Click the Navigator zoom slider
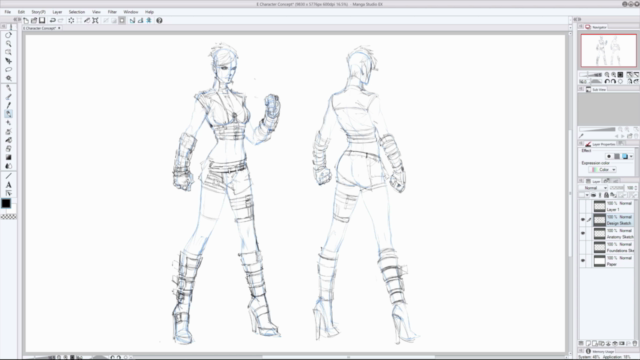Screen dimensions: 640x360 [591, 75]
